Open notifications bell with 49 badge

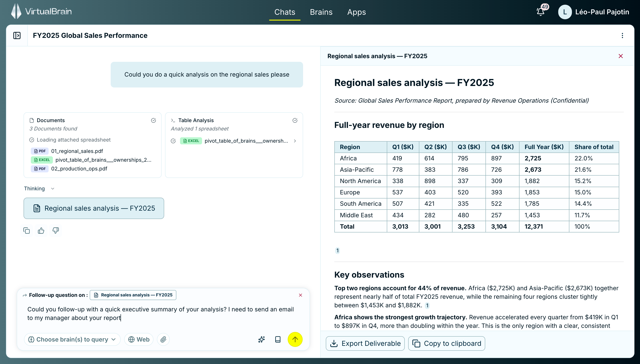(541, 11)
